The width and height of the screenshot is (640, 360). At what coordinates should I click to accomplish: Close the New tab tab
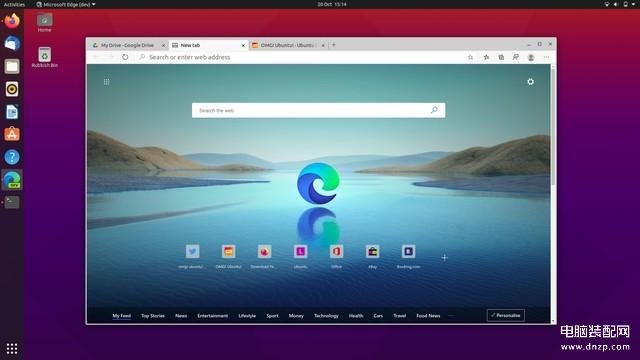[243, 45]
